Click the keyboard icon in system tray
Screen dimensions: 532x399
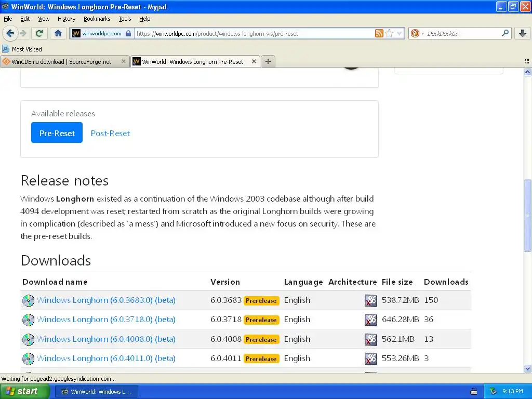(474, 392)
